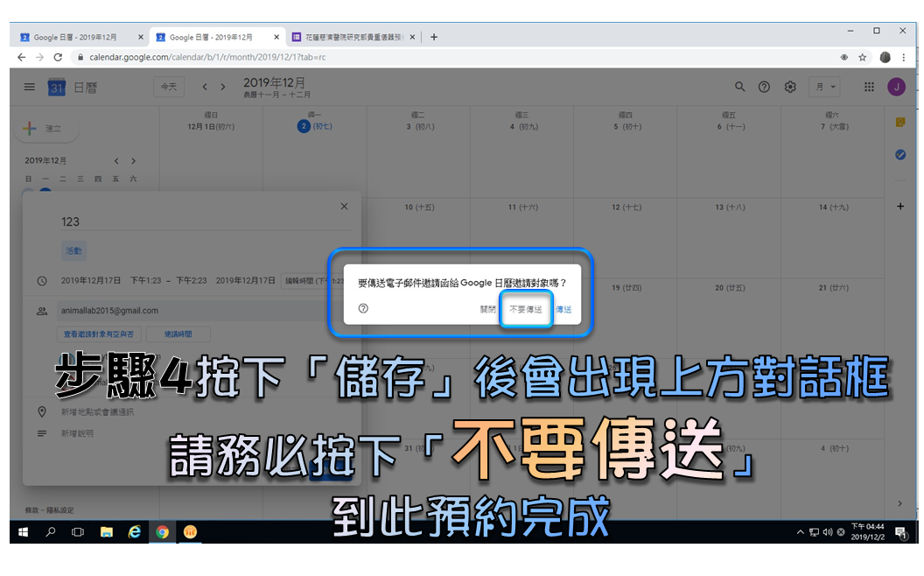Switch to the 花蓮慈濟醫院 browser tab
This screenshot has height=576, width=924.
tap(350, 37)
